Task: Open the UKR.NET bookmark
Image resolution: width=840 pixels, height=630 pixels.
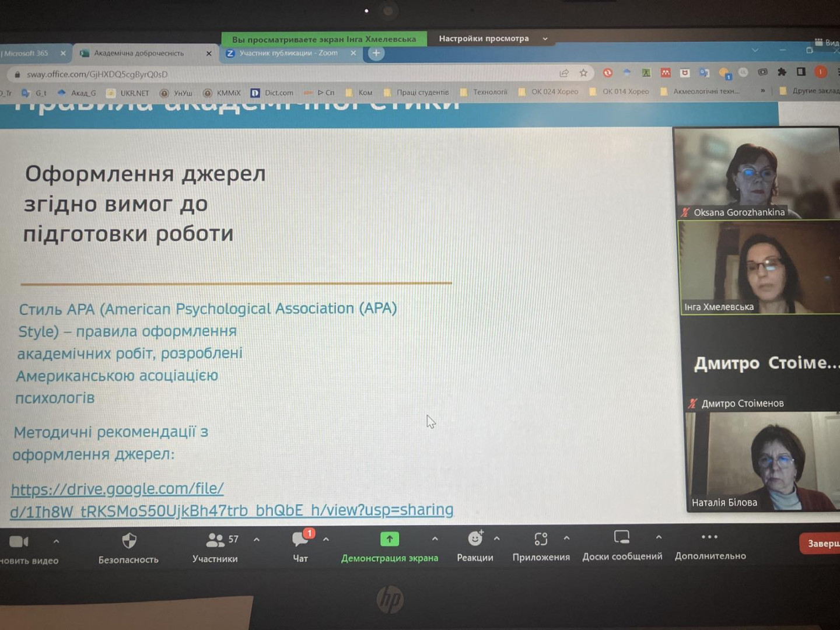Action: (128, 93)
